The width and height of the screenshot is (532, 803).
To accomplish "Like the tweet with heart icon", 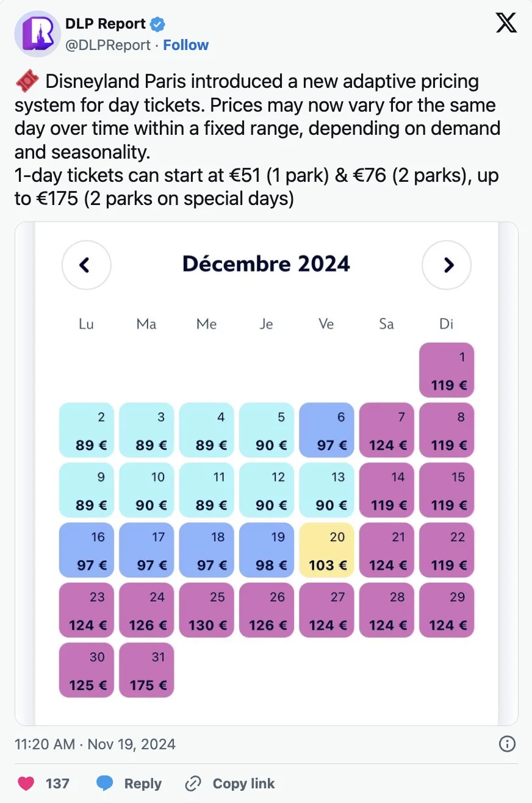I will 24,783.
